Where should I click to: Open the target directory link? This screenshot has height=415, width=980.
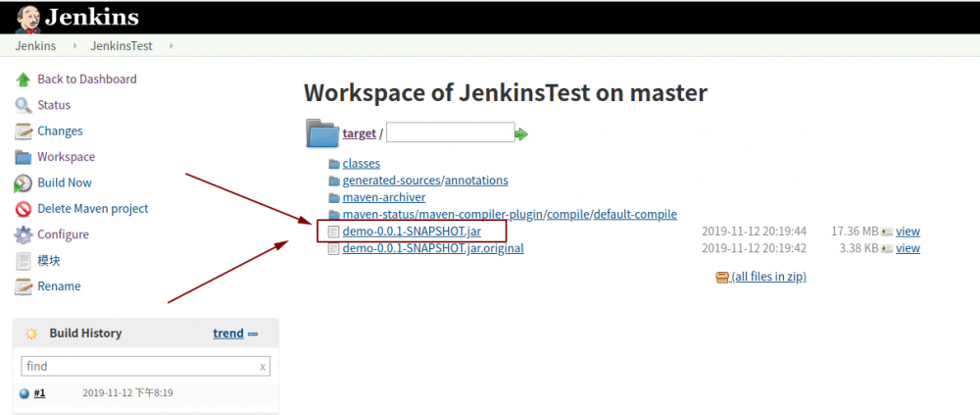360,133
